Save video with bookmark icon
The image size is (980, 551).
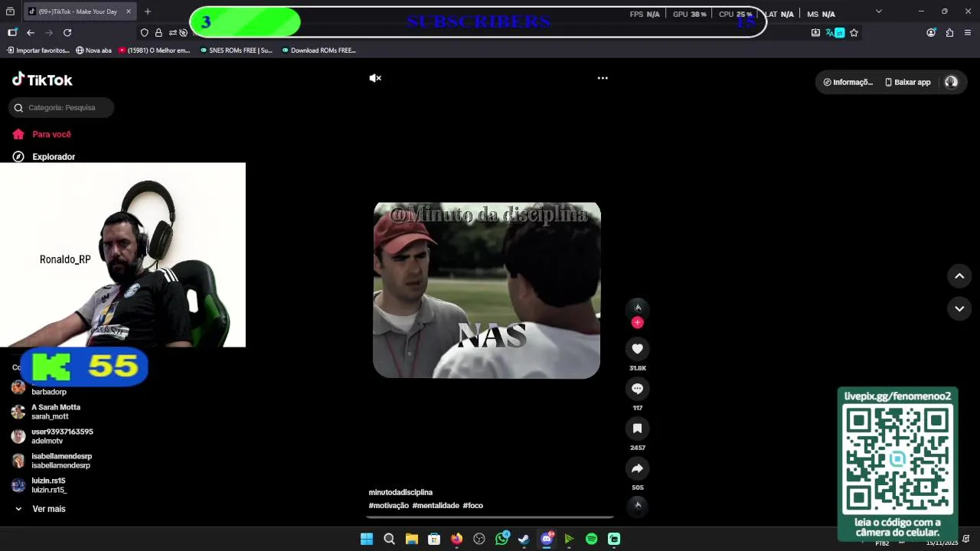(637, 429)
